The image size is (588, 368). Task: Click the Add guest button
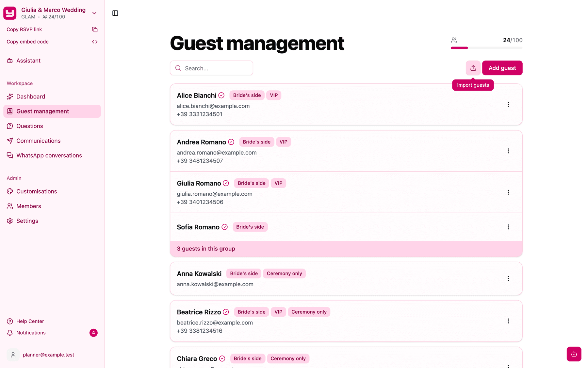tap(502, 68)
